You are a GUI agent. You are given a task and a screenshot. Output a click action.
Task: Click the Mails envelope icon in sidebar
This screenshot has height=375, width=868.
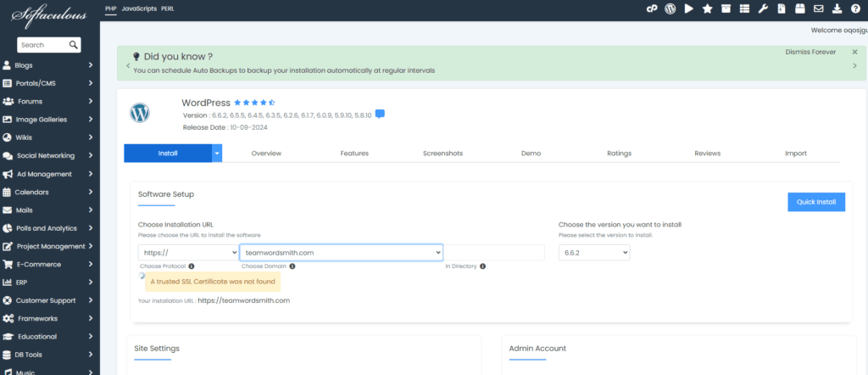7,210
